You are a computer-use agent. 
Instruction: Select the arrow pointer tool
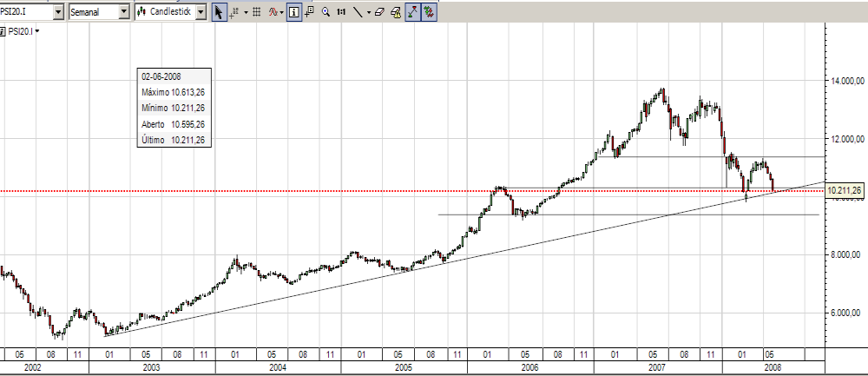click(220, 11)
